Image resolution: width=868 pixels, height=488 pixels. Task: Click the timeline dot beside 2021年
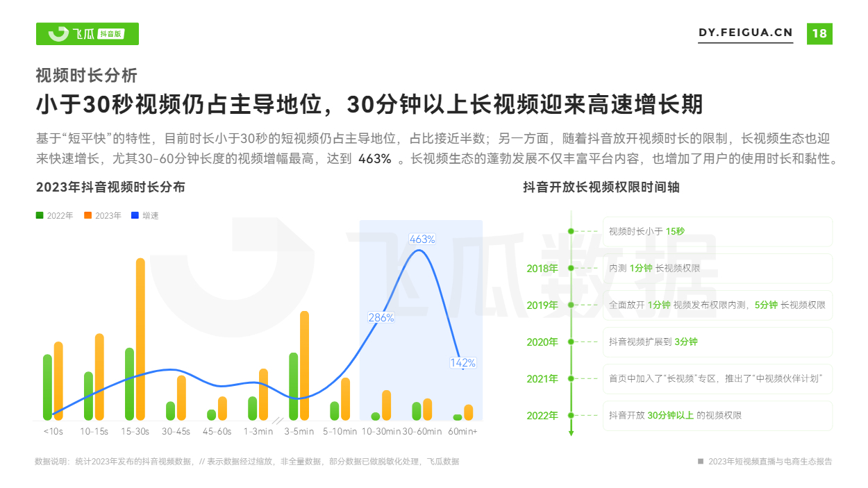click(x=571, y=378)
